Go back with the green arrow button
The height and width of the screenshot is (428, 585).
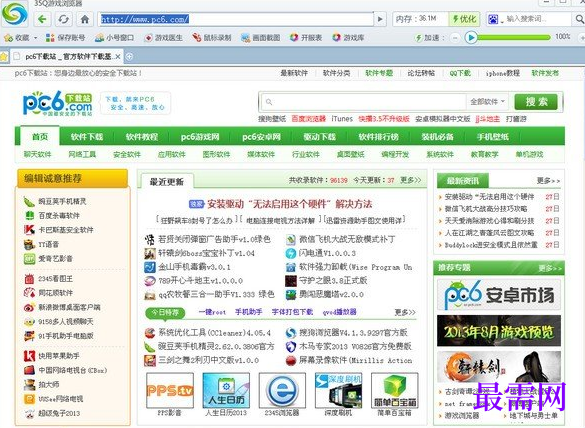click(42, 19)
